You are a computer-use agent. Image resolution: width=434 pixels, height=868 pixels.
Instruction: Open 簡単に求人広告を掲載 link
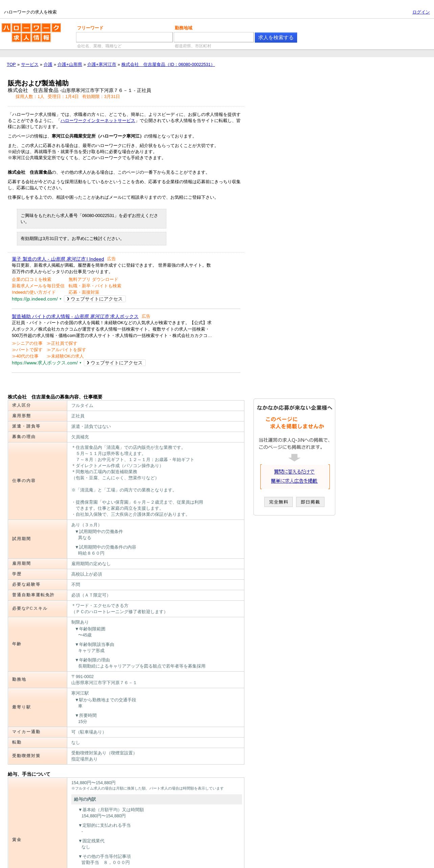294,481
